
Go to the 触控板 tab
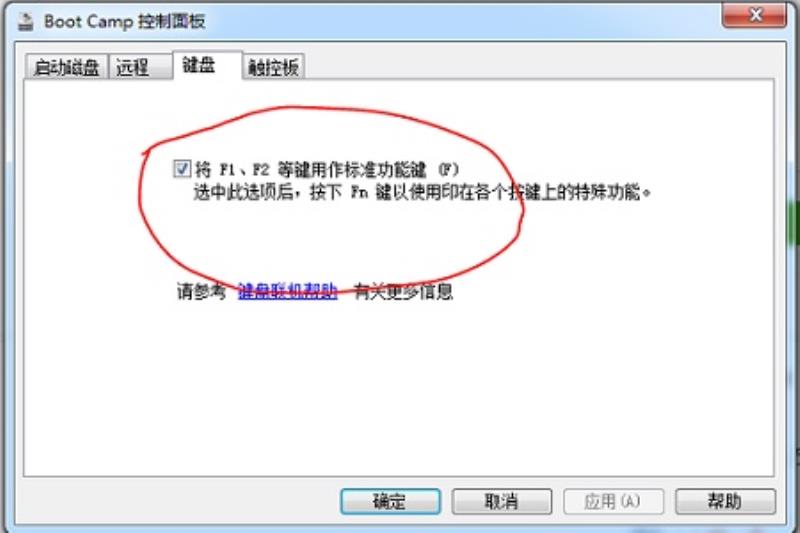[x=274, y=67]
